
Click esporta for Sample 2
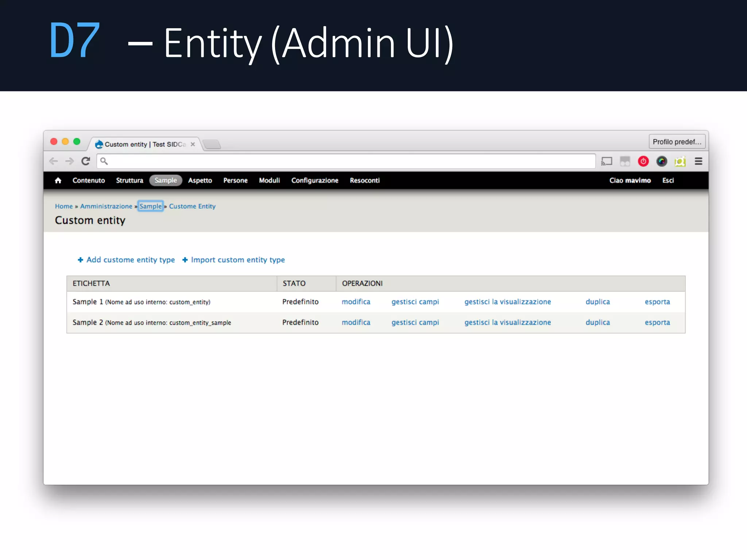[x=657, y=323]
